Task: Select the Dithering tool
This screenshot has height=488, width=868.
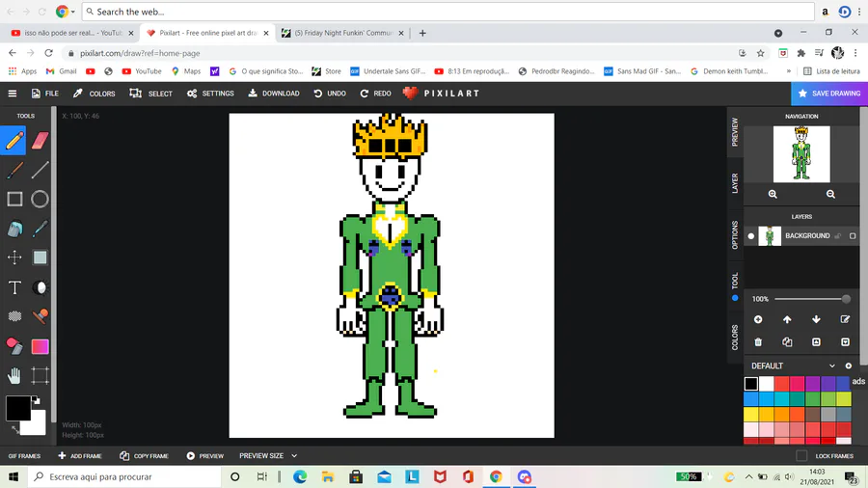Action: [14, 316]
